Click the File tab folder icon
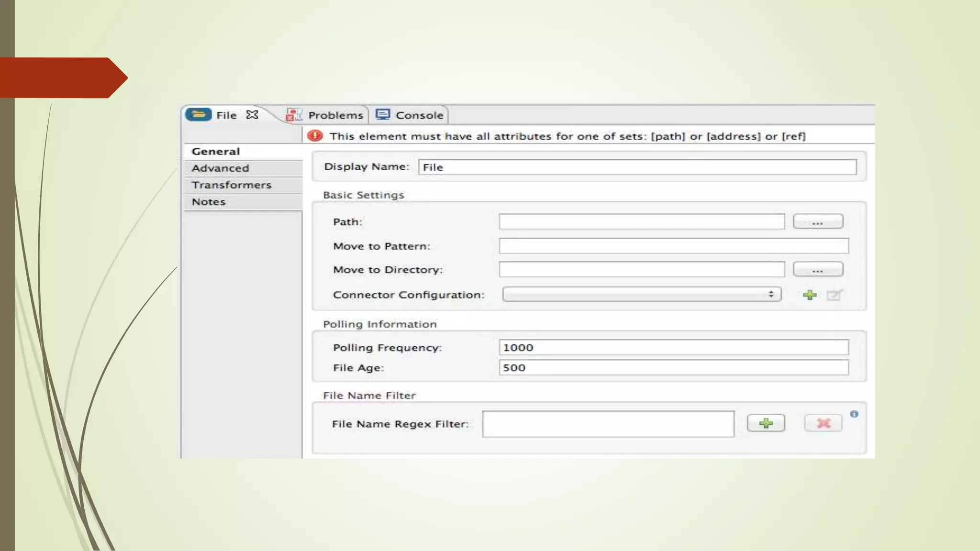 coord(198,115)
